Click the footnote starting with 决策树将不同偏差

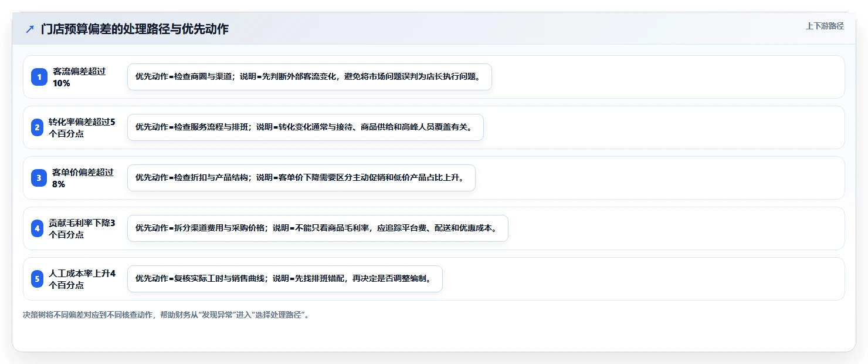tap(165, 315)
